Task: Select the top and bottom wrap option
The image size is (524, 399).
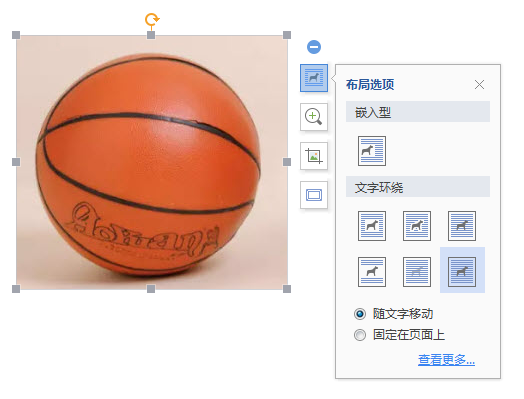Action: (x=372, y=272)
